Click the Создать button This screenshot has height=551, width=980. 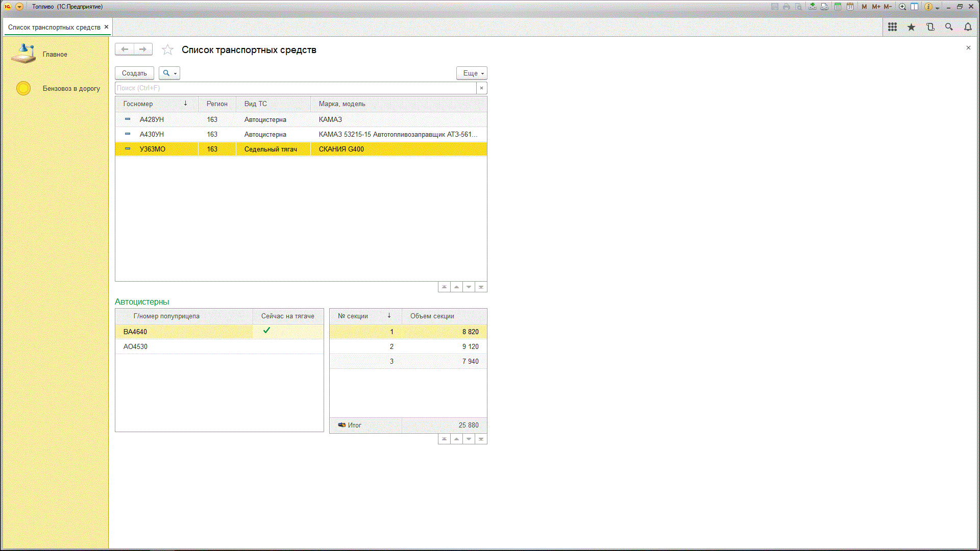point(134,73)
